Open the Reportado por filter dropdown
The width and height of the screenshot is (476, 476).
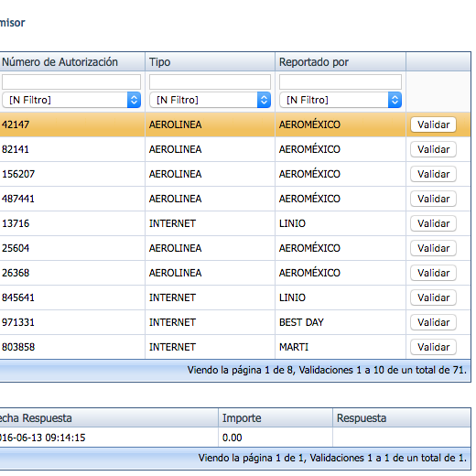pos(341,100)
